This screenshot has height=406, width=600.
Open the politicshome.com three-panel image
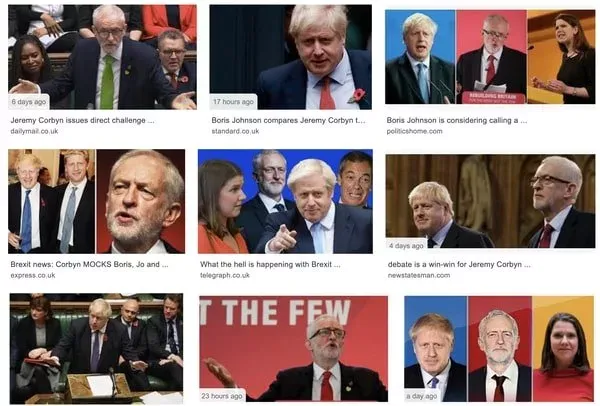(x=490, y=57)
